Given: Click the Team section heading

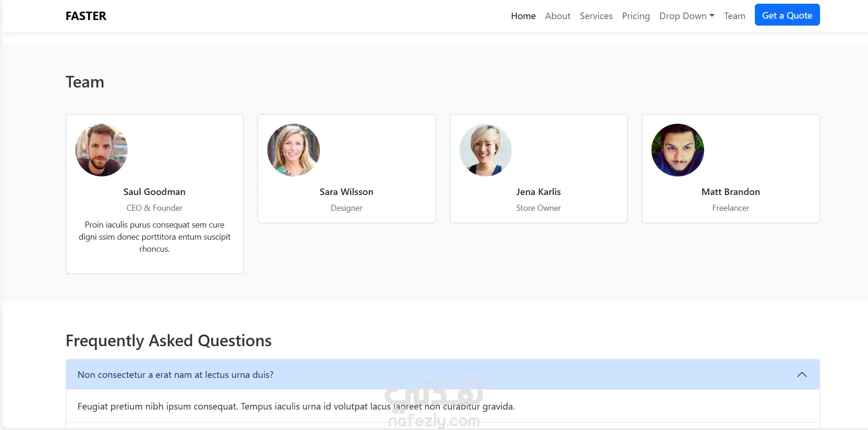Looking at the screenshot, I should pyautogui.click(x=85, y=82).
